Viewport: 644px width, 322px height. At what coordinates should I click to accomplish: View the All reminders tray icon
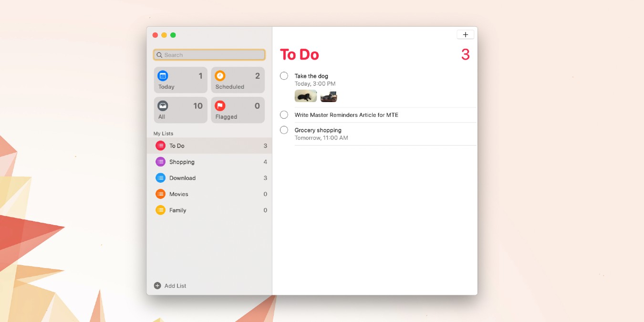163,105
